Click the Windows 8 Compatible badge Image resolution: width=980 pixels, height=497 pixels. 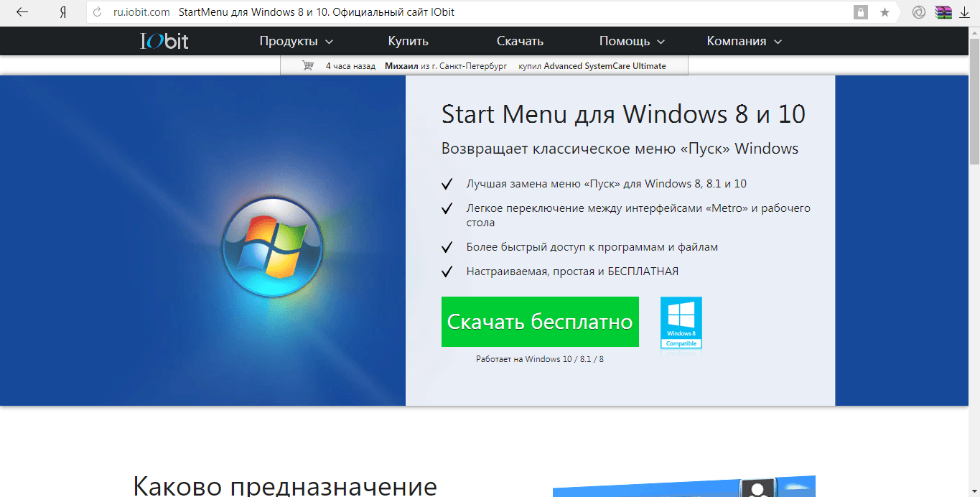tap(681, 322)
